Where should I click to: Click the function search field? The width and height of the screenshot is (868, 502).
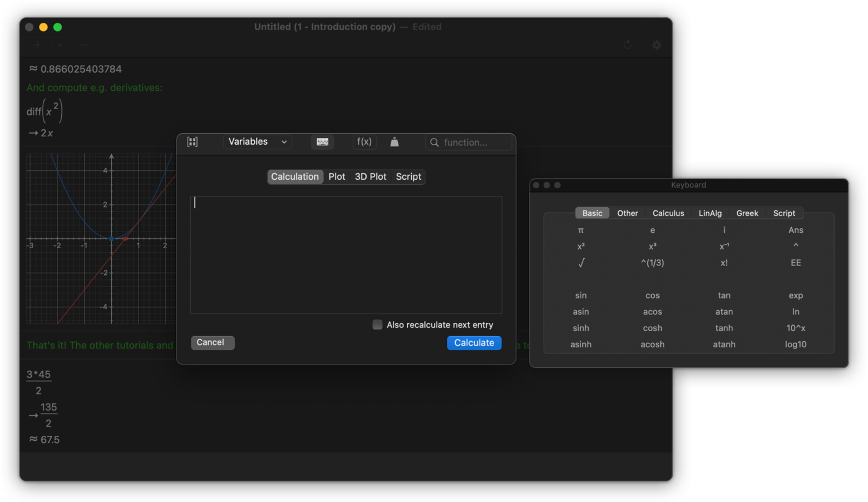pyautogui.click(x=474, y=142)
